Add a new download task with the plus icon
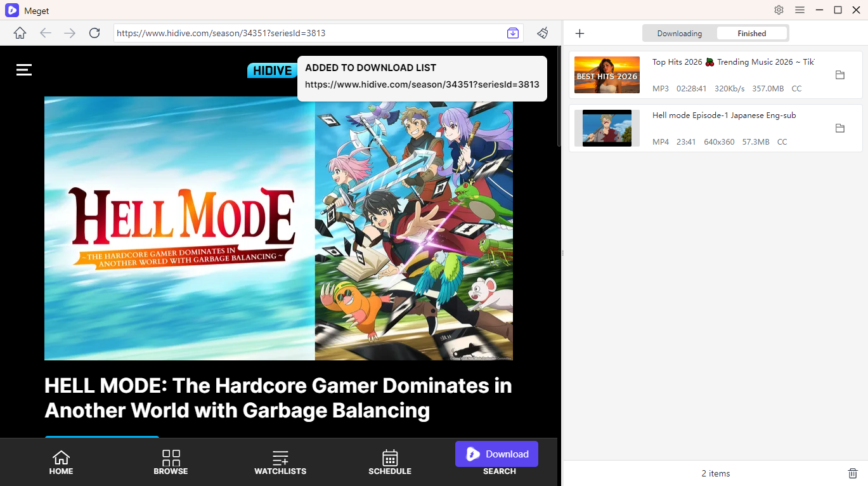This screenshot has width=868, height=486. coord(580,33)
